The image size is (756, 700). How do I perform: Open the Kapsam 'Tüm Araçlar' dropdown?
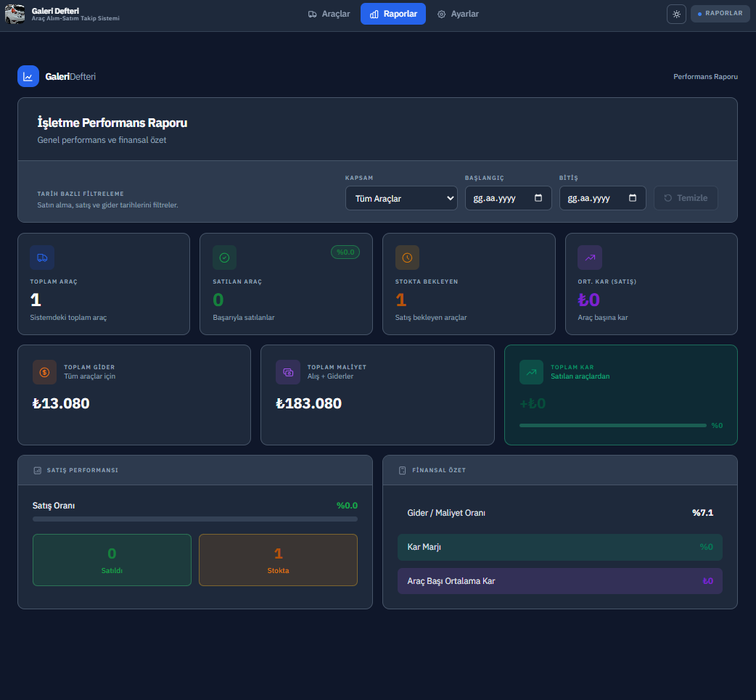[x=401, y=198]
